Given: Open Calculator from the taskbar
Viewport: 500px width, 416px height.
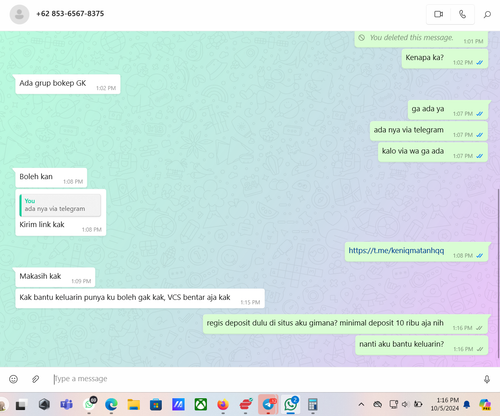Looking at the screenshot, I should coord(313,405).
